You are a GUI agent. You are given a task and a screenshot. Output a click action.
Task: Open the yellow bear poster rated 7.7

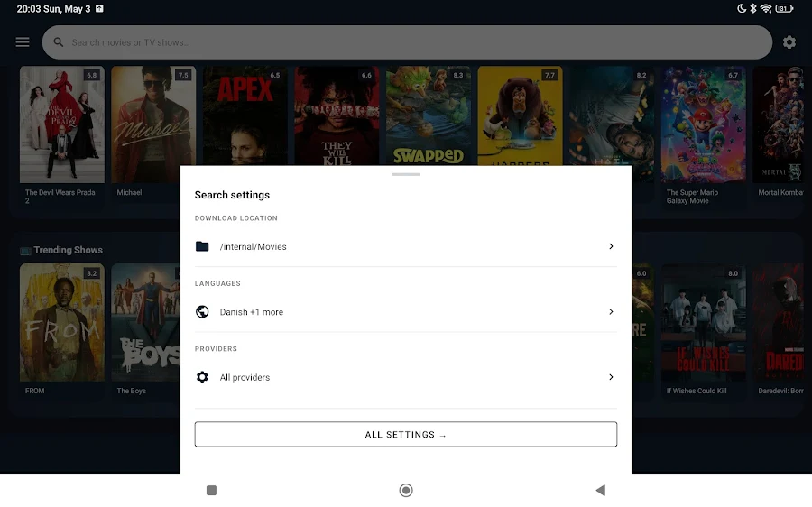pos(521,115)
